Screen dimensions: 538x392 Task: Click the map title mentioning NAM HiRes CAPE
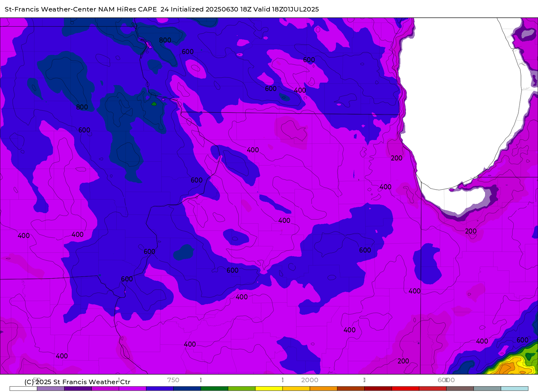(162, 9)
